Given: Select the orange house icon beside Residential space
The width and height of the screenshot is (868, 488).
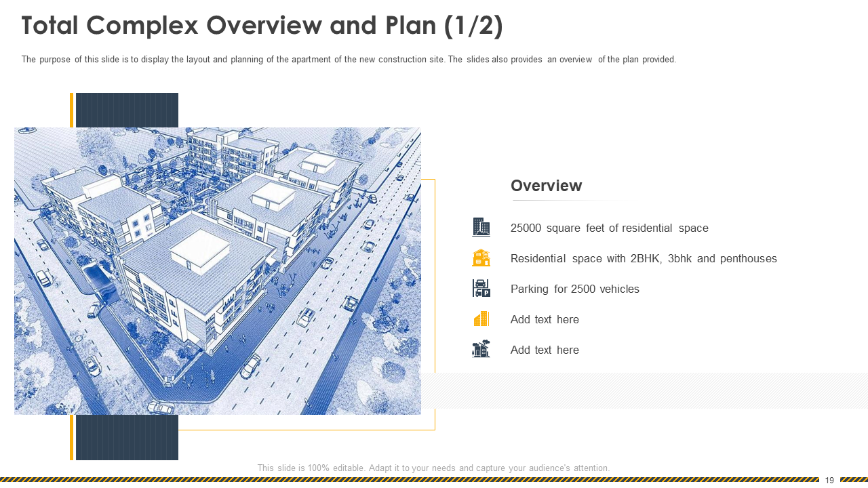Looking at the screenshot, I should coord(481,258).
